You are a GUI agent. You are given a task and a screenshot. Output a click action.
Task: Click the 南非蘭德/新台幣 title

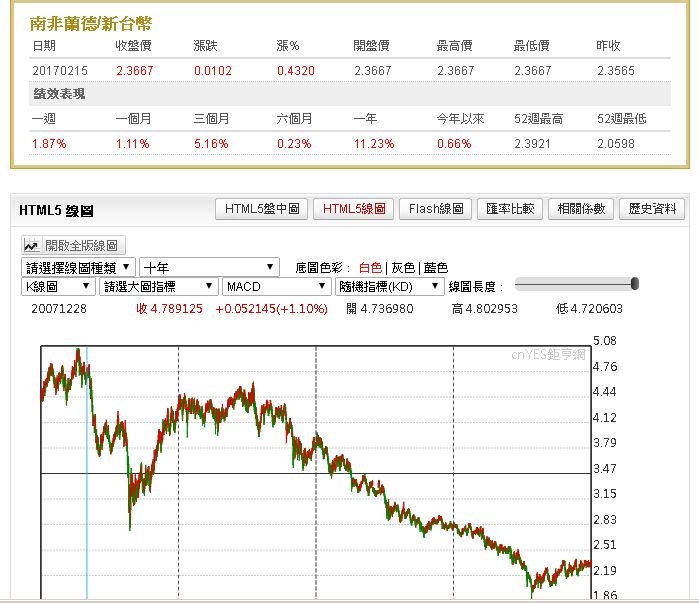91,24
